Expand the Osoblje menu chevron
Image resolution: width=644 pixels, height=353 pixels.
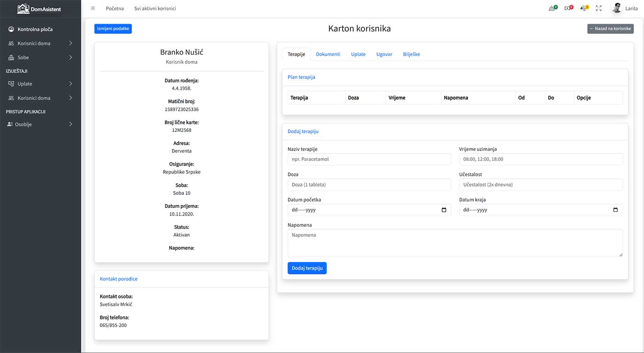(70, 124)
